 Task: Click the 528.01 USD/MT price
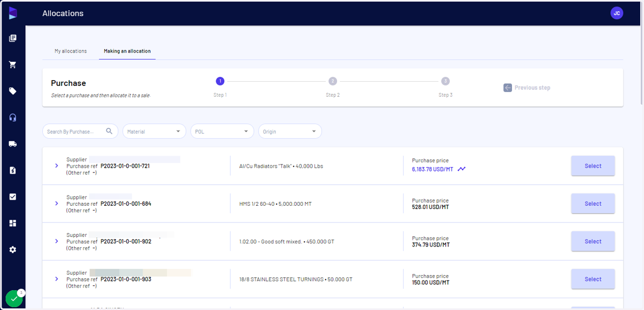coord(431,207)
